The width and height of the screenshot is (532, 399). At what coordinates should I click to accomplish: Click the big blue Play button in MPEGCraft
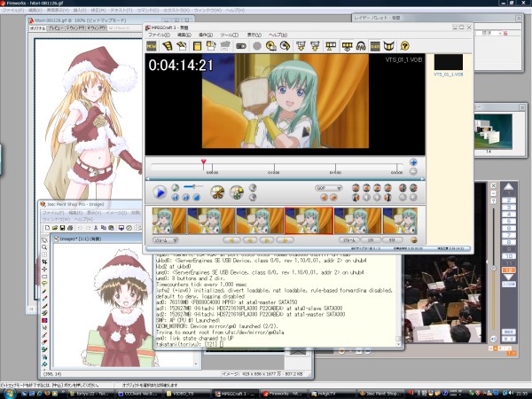(159, 192)
